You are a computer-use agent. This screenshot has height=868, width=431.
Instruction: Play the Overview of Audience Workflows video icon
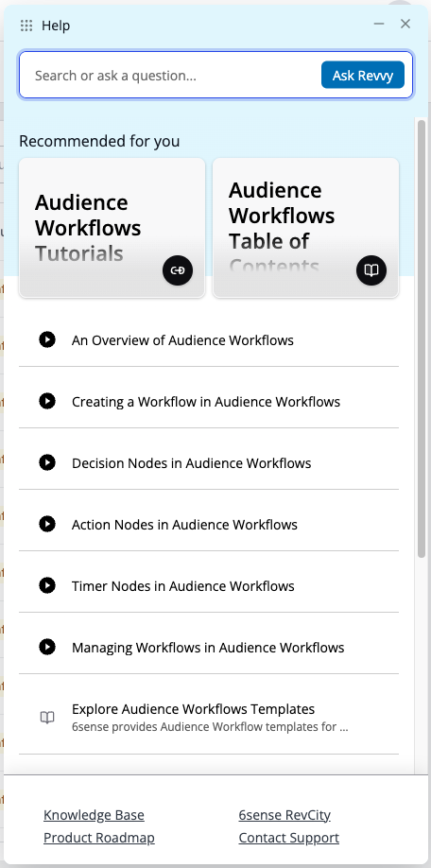(x=47, y=339)
